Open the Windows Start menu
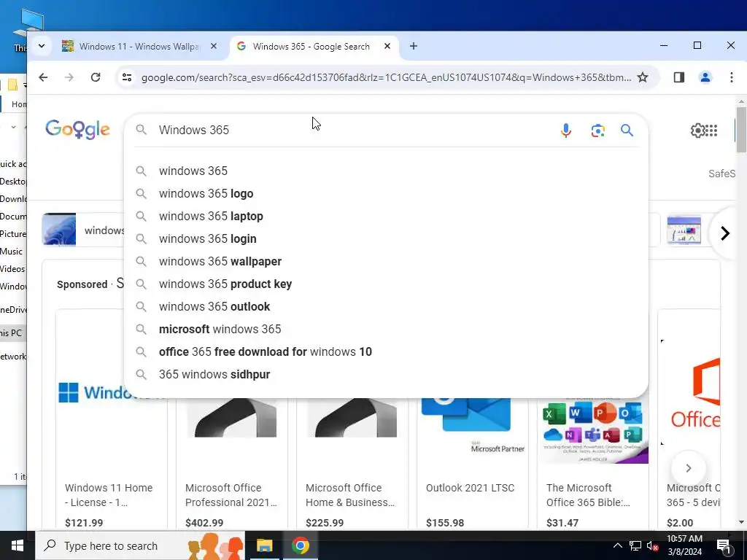747x560 pixels. click(x=18, y=545)
